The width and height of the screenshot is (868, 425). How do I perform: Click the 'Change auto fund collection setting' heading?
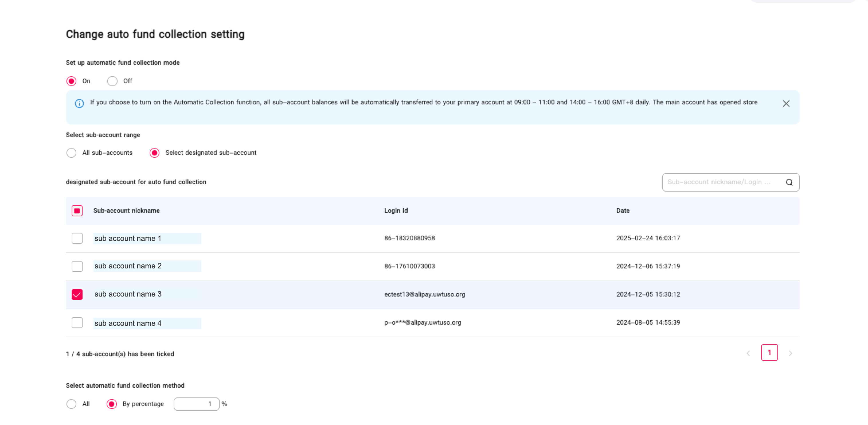(x=155, y=34)
